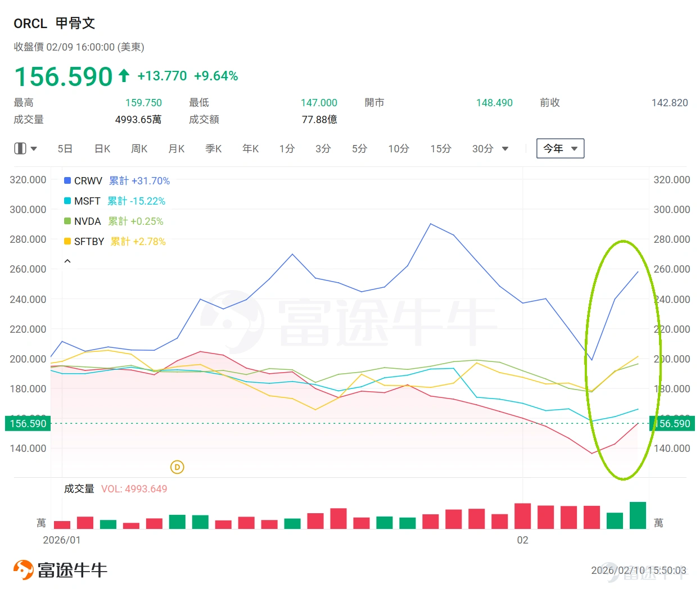The image size is (700, 593).
Task: Select the 日K chart tab
Action: (102, 149)
